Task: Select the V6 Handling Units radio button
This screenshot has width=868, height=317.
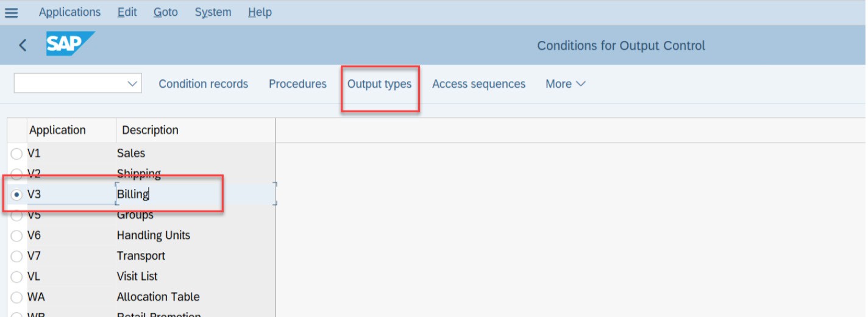Action: tap(16, 236)
